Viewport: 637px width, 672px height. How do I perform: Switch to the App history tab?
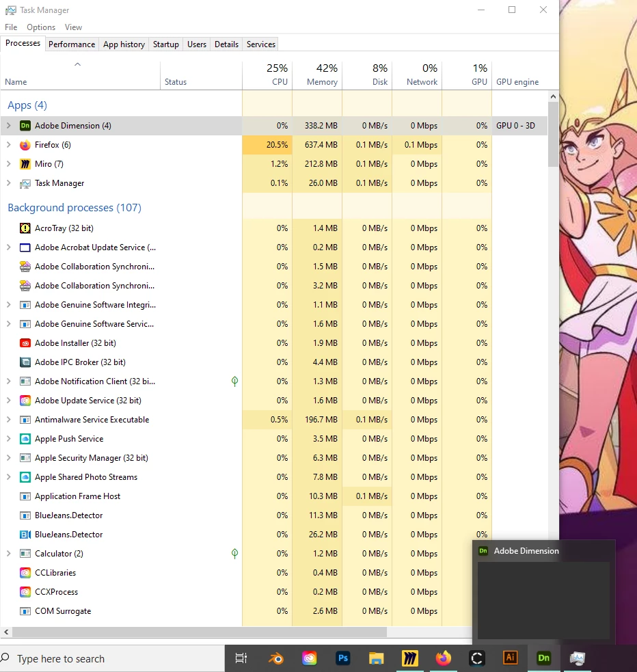click(x=124, y=44)
